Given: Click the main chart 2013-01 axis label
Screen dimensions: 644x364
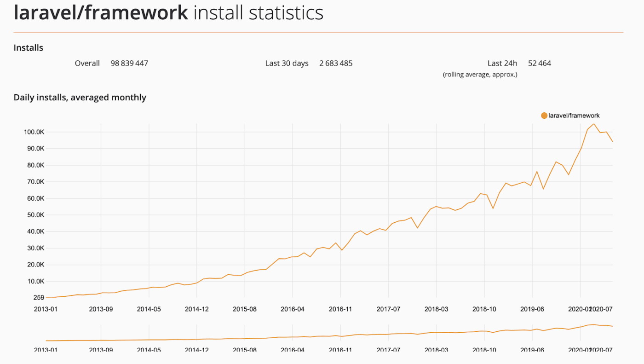Looking at the screenshot, I should pos(46,309).
